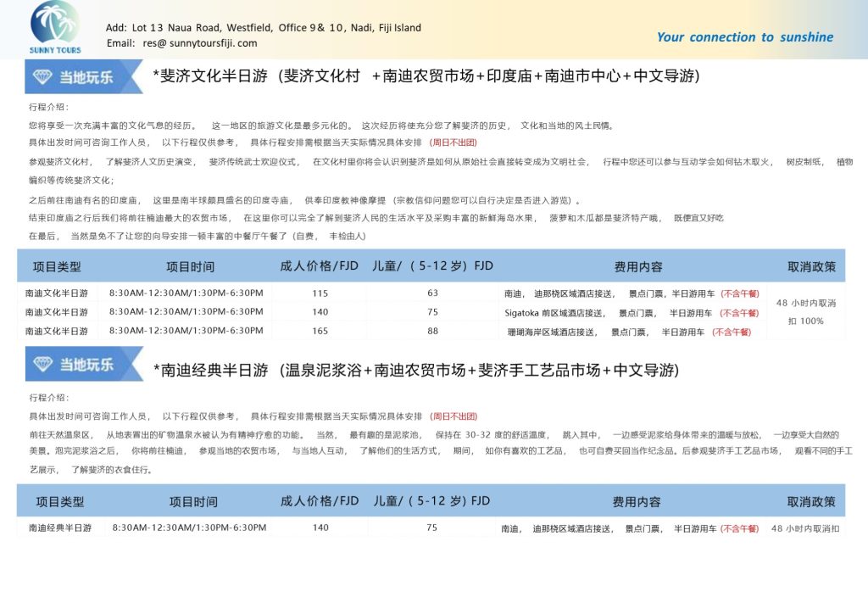The image size is (868, 614).
Task: Click the child price 88
Action: [433, 331]
